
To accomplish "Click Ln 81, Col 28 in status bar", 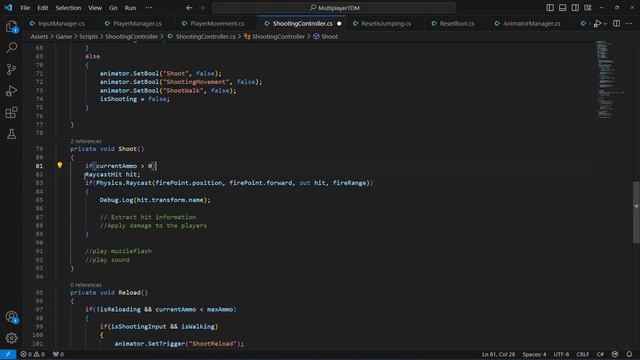I will coord(498,354).
